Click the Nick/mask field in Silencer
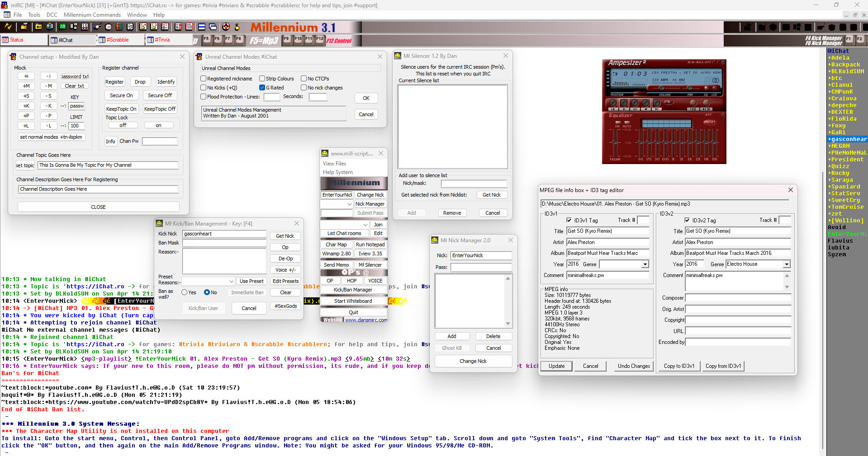 [474, 183]
